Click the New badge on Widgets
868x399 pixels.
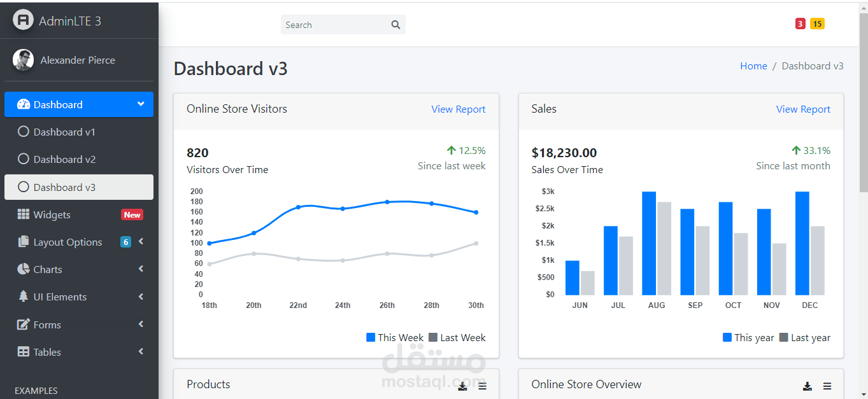click(x=132, y=214)
